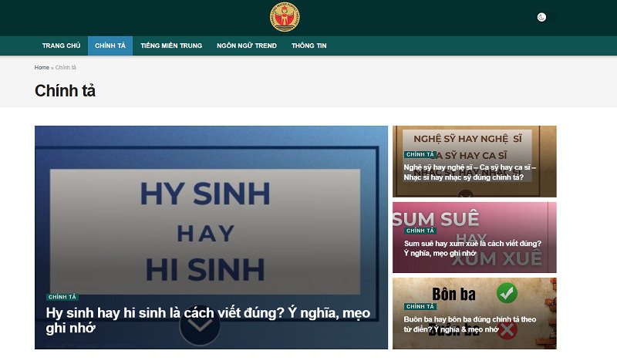The height and width of the screenshot is (364, 617).
Task: Open 'Buôn ba hay bôn ba' article link
Action: pyautogui.click(x=469, y=324)
